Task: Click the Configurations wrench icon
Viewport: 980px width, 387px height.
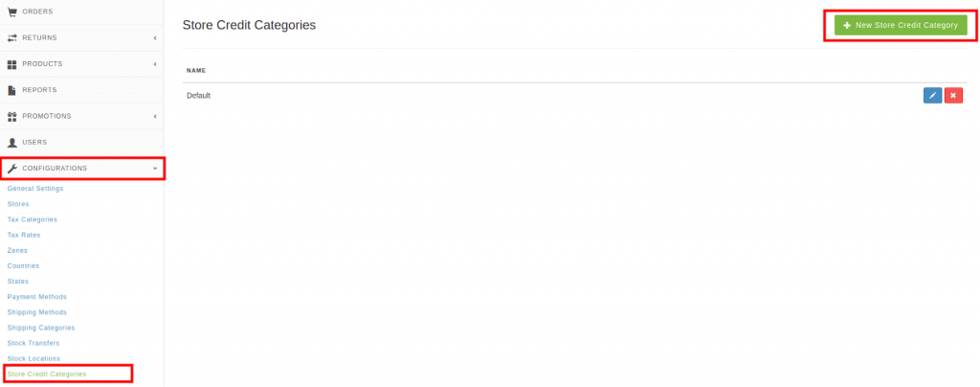Action: (11, 169)
